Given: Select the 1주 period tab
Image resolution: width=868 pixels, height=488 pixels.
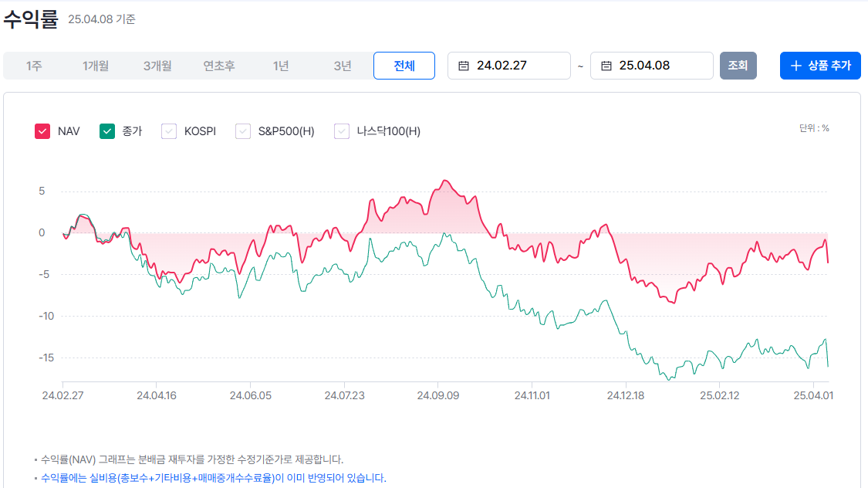Looking at the screenshot, I should (x=32, y=66).
